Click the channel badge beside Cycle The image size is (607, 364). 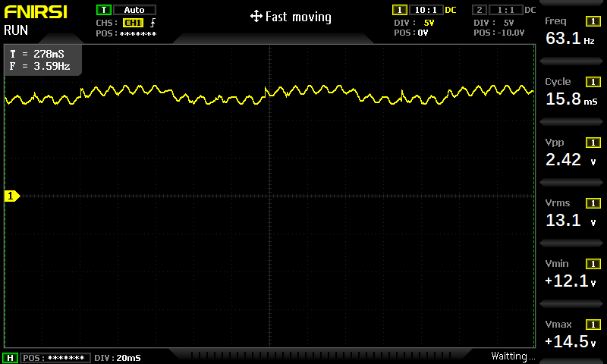coord(593,82)
